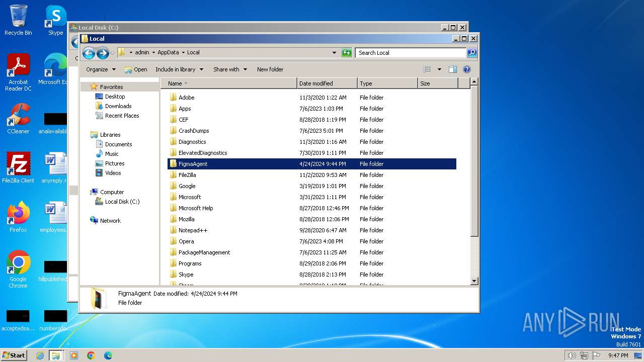Click in the Search Local field
644x362 pixels.
point(410,53)
